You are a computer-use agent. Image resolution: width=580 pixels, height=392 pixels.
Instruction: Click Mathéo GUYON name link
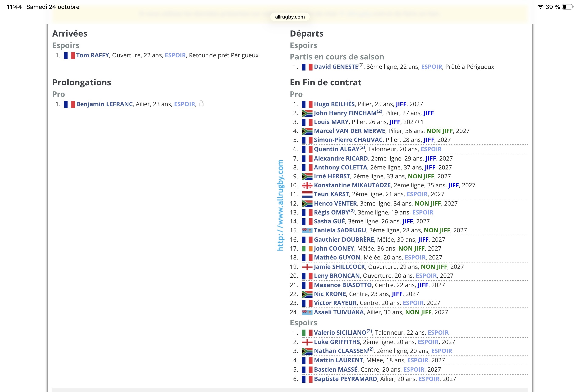[x=337, y=257]
